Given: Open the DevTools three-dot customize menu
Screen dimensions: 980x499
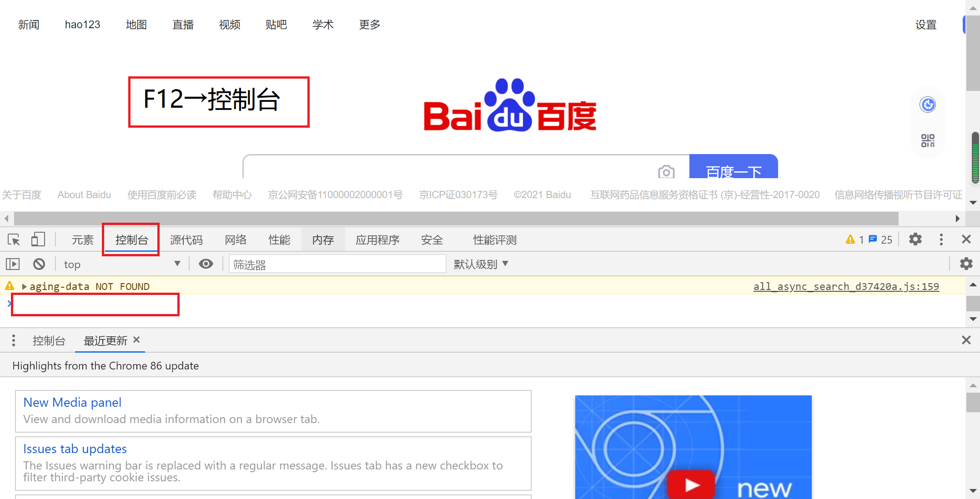Looking at the screenshot, I should pos(941,239).
